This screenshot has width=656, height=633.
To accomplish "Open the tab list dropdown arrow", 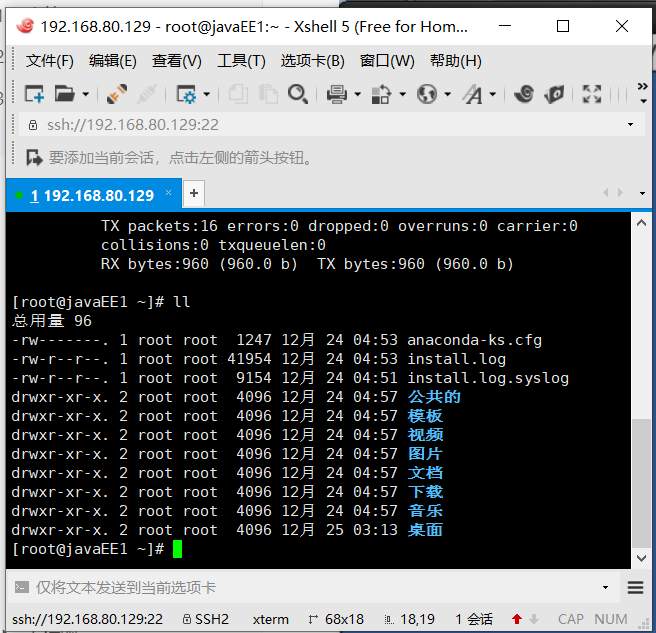I will point(643,193).
